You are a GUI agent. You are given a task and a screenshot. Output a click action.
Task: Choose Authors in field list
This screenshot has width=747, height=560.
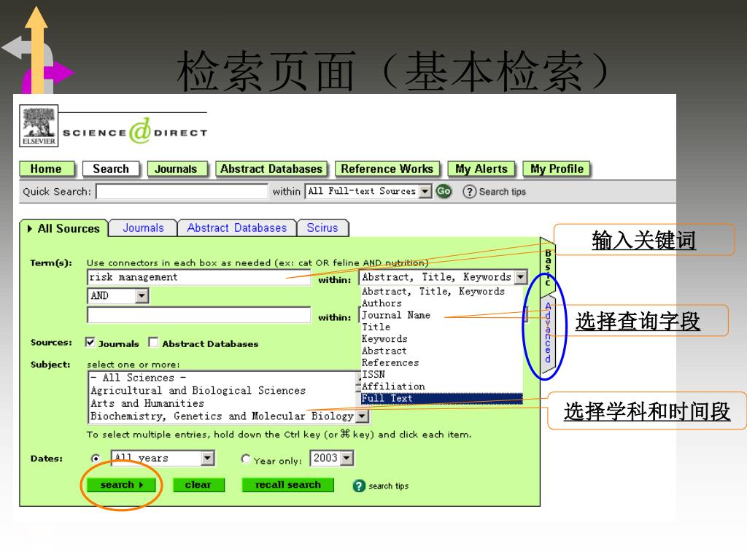(382, 303)
